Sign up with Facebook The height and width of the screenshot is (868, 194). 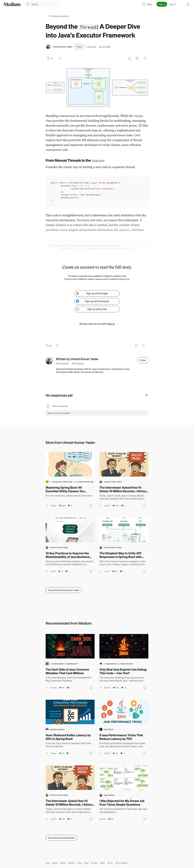pyautogui.click(x=97, y=301)
